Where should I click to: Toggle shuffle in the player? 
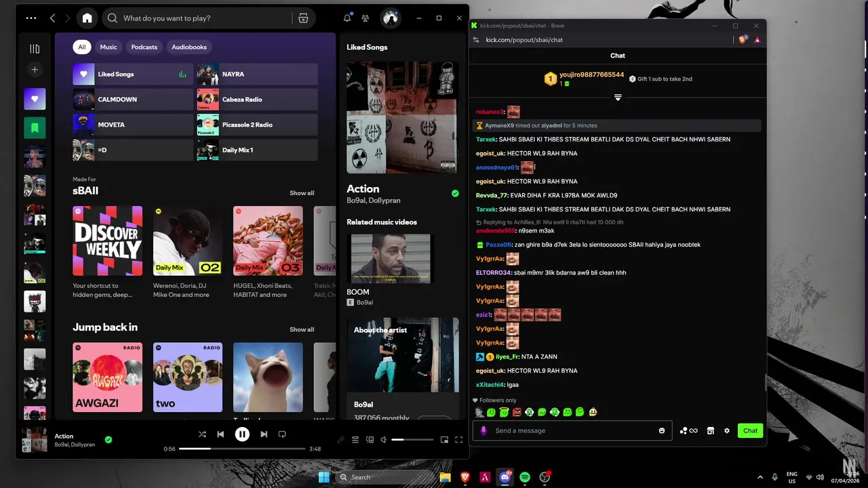tap(202, 434)
